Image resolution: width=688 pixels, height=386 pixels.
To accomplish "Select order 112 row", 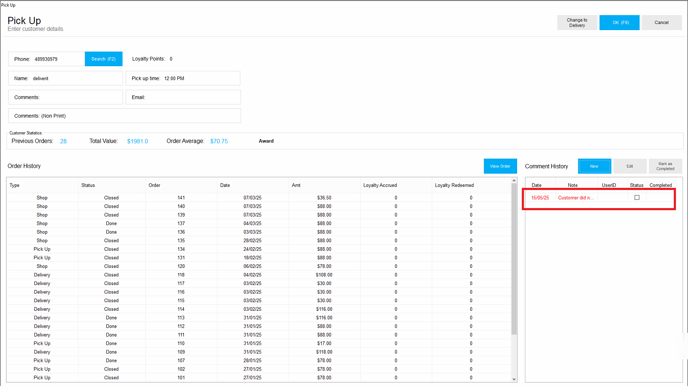I will tap(259, 326).
